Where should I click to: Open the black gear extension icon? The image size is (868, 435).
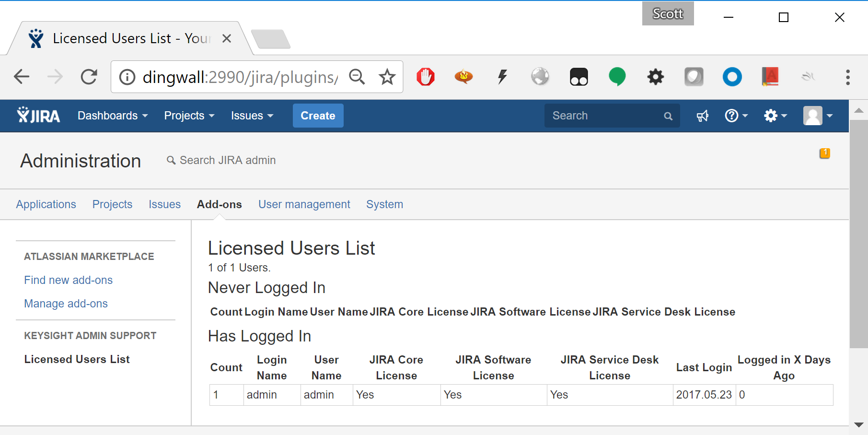pyautogui.click(x=656, y=77)
